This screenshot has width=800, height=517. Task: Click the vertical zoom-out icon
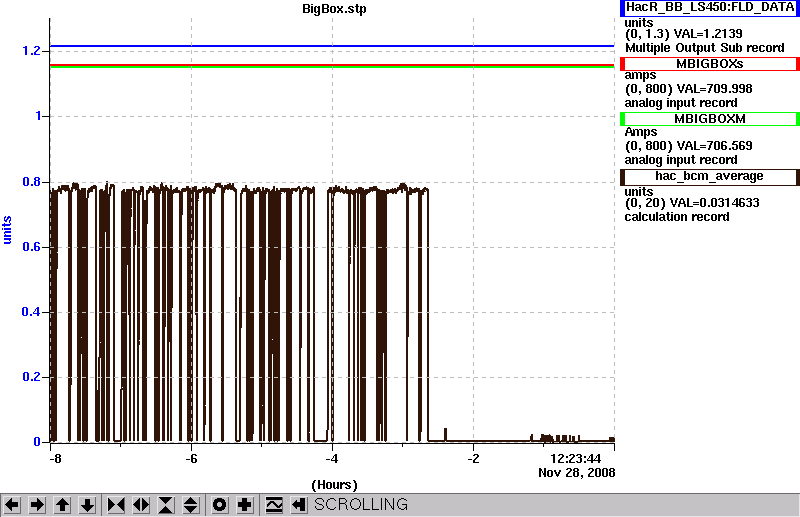pos(191,505)
